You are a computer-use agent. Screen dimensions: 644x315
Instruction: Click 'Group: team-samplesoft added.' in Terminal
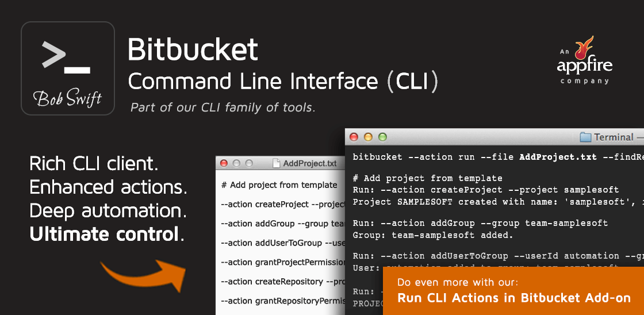click(x=434, y=235)
